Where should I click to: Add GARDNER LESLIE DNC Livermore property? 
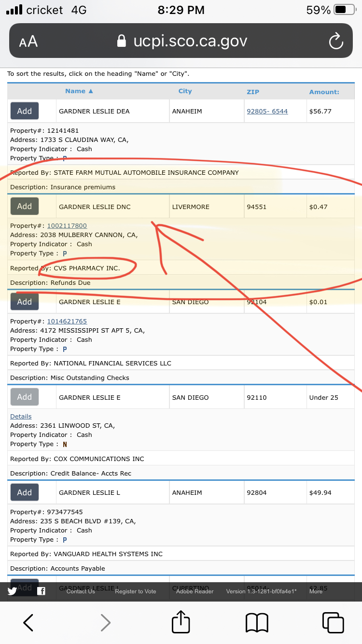coord(25,206)
